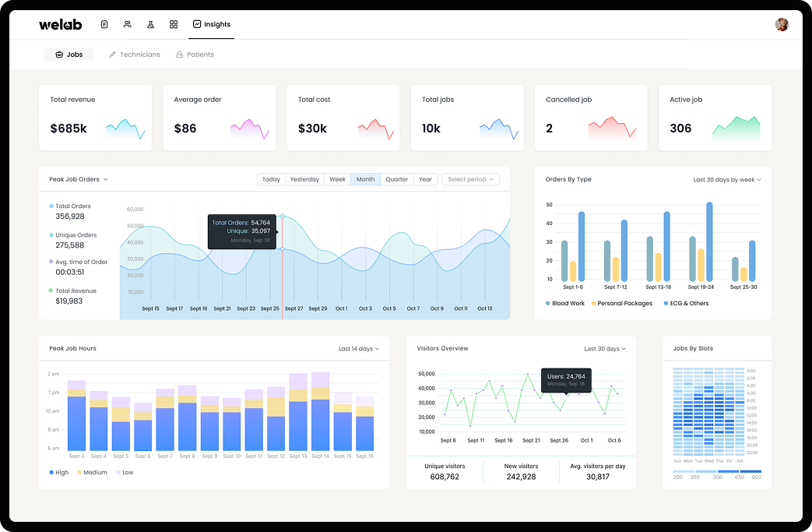Expand the Last 30 days dropdown in Visitors Overview

point(605,348)
